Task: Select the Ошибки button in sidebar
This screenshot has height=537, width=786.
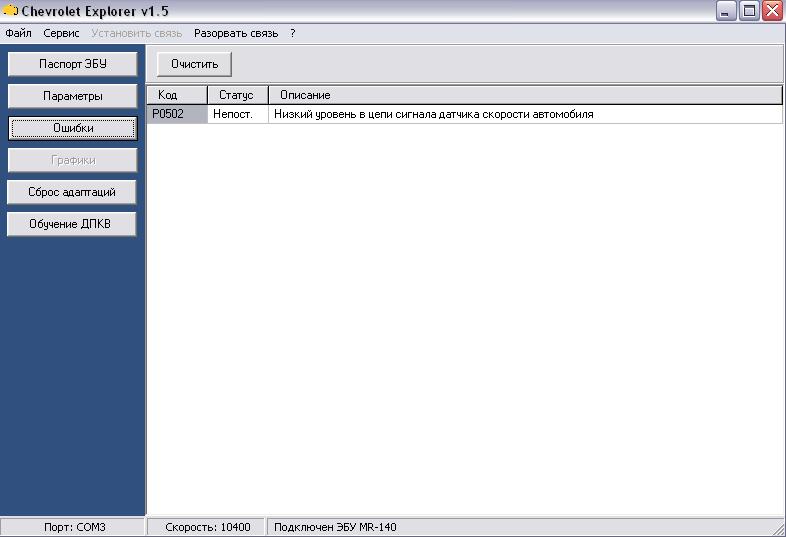Action: [x=72, y=128]
